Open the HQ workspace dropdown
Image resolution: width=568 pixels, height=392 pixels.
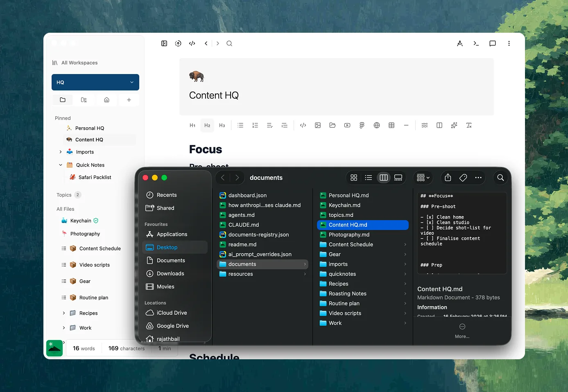coord(95,82)
